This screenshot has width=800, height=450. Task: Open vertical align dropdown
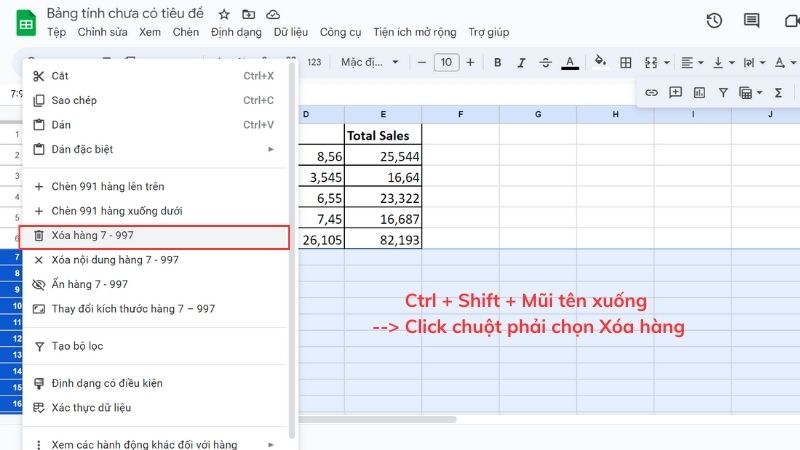coord(723,62)
